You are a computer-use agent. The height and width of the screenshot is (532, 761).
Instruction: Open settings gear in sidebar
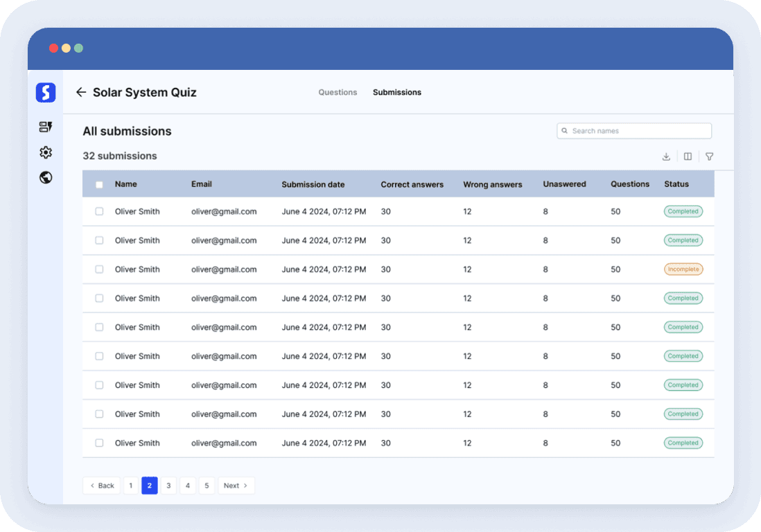click(x=46, y=152)
